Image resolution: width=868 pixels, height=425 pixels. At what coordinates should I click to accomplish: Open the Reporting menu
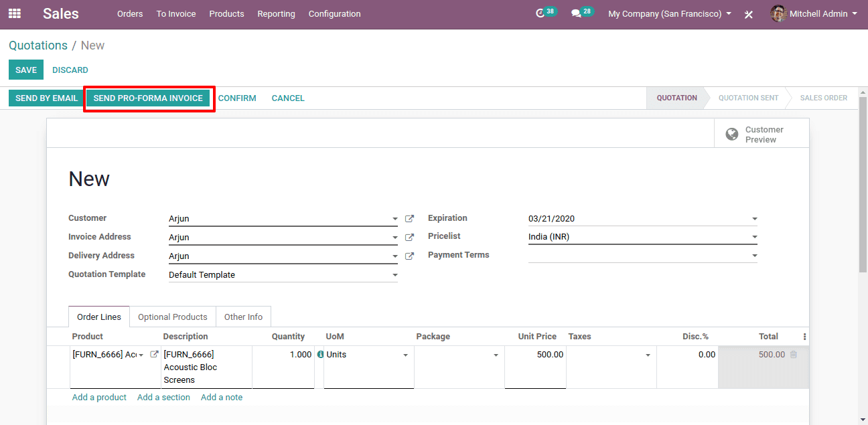276,13
